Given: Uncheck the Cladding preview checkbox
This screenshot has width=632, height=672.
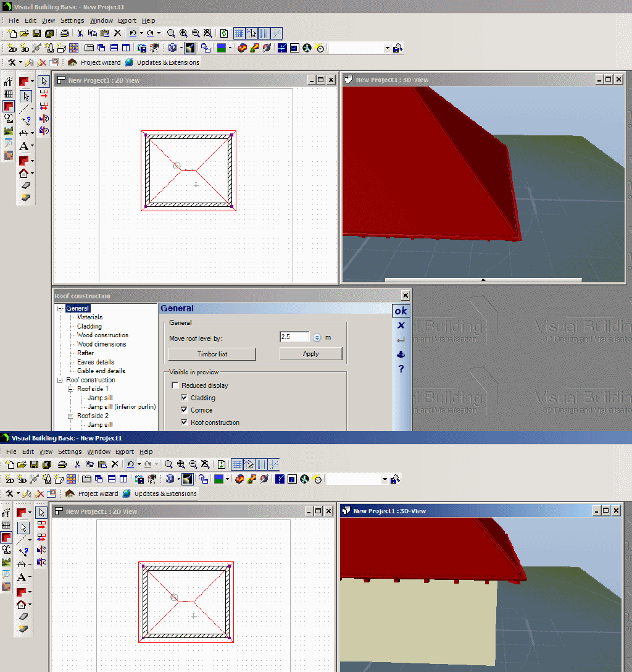Looking at the screenshot, I should click(184, 398).
